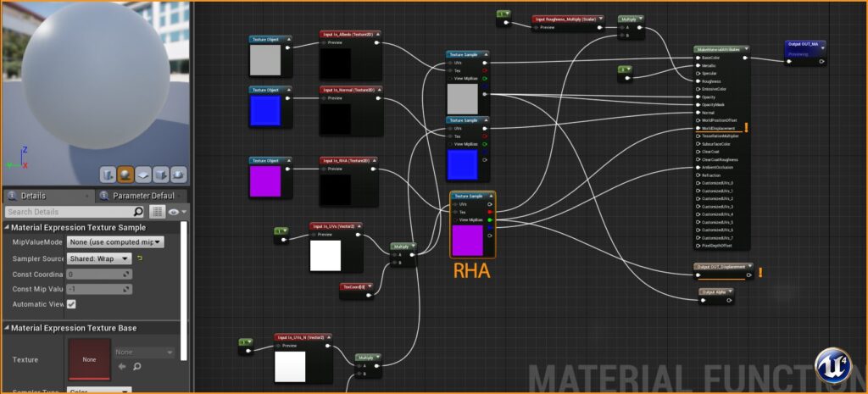The image size is (868, 394).
Task: Click the BaseColor input pin
Action: click(x=698, y=58)
